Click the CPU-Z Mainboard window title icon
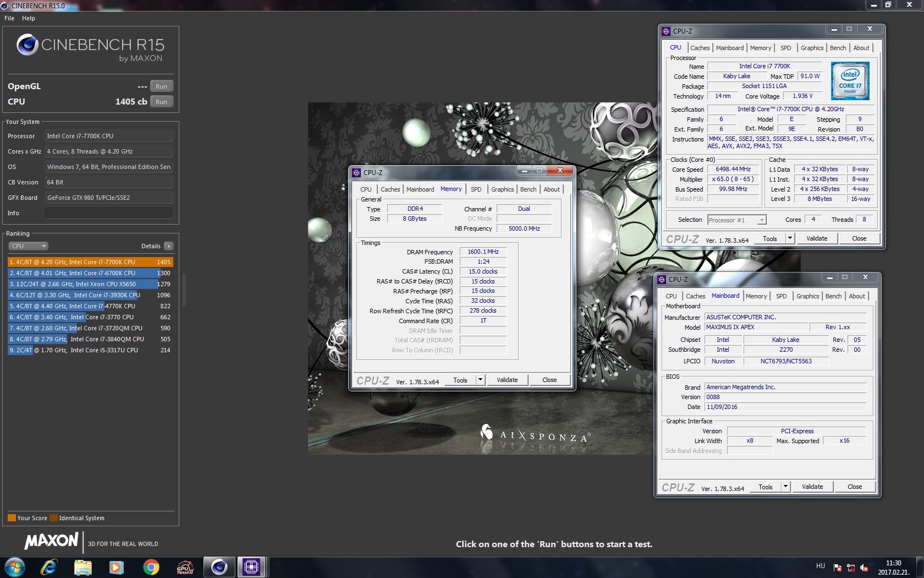 pyautogui.click(x=662, y=279)
